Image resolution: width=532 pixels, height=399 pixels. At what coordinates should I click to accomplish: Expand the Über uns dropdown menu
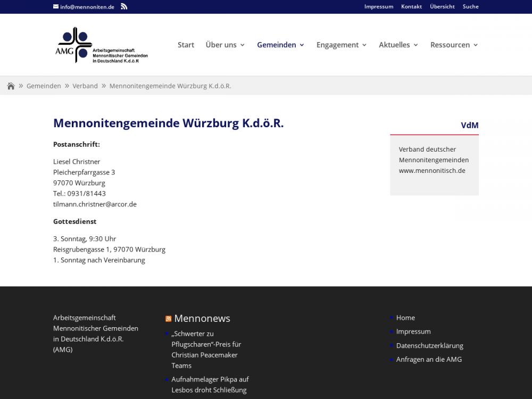(225, 45)
